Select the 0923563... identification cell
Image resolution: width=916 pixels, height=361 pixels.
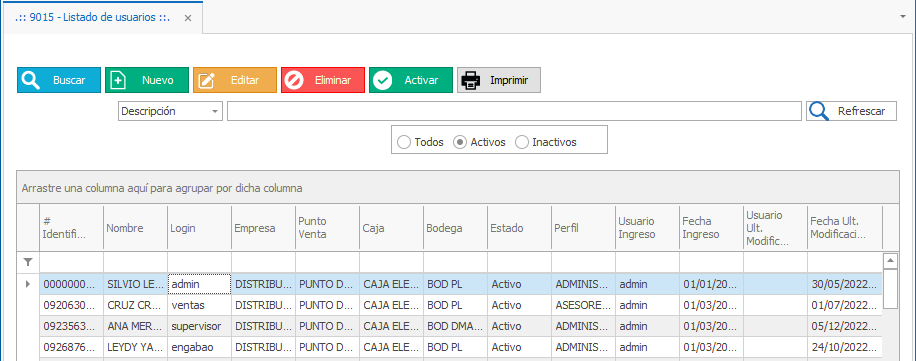click(71, 326)
